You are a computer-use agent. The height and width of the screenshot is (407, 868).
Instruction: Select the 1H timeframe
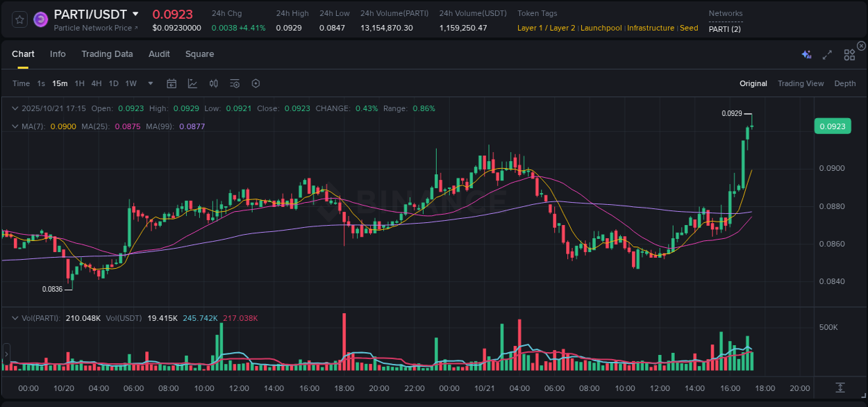coord(78,83)
